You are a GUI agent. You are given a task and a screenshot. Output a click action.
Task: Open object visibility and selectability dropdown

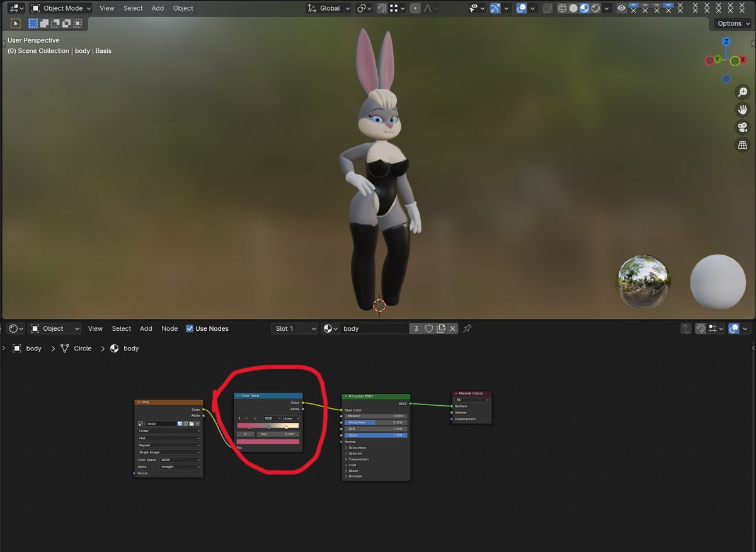(478, 8)
